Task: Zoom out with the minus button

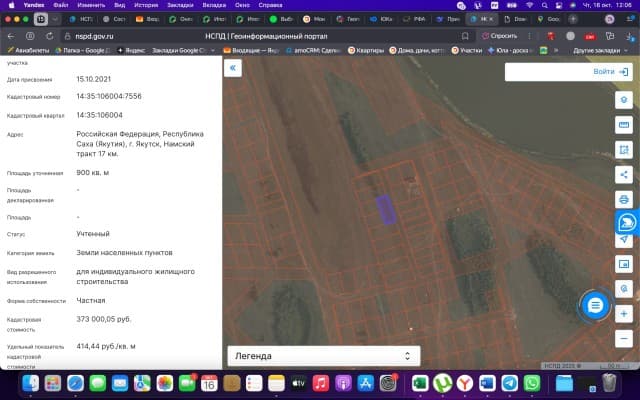Action: pos(624,337)
